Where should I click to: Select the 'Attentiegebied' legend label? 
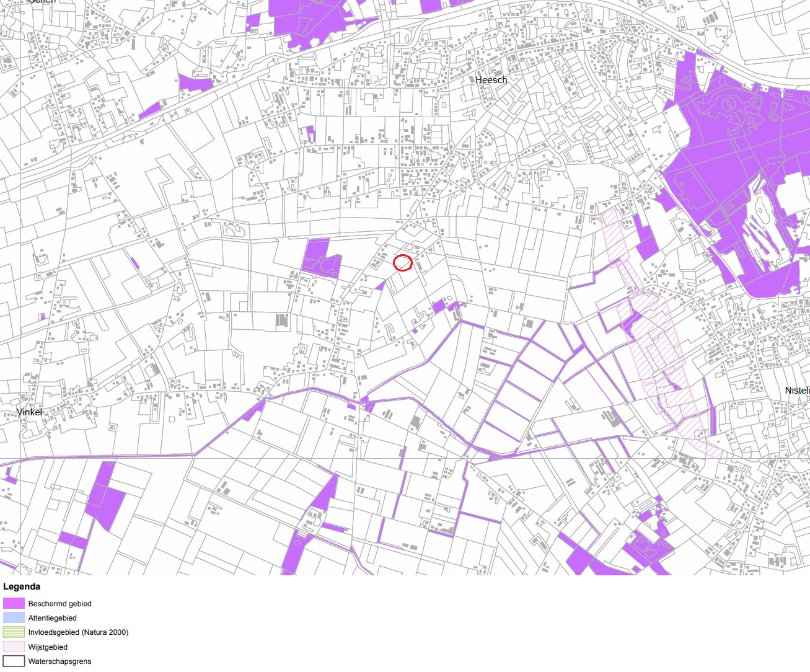pos(53,618)
